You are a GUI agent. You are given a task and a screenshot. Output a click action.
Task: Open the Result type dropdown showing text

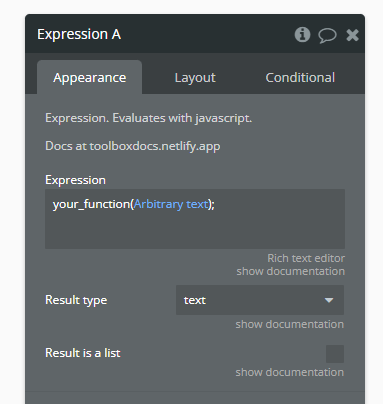click(x=260, y=300)
